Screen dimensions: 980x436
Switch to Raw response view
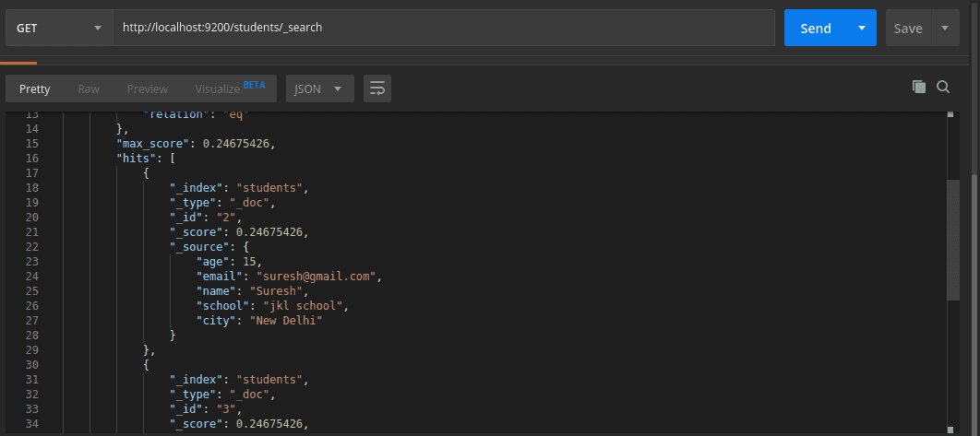(89, 88)
